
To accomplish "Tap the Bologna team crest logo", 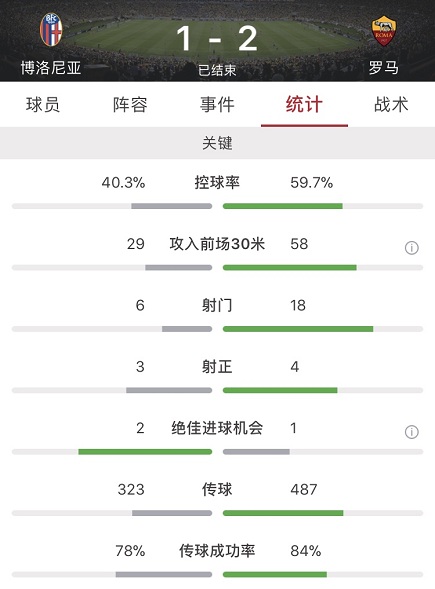I will tap(51, 30).
